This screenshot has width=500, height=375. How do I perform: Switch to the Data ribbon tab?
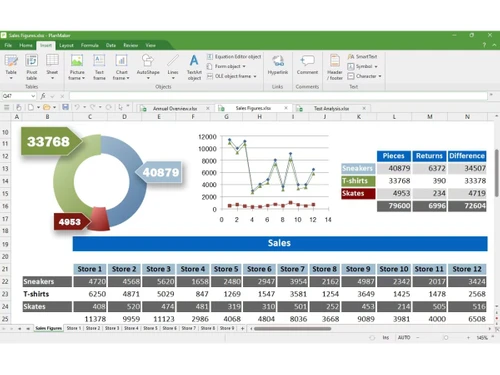(x=111, y=45)
